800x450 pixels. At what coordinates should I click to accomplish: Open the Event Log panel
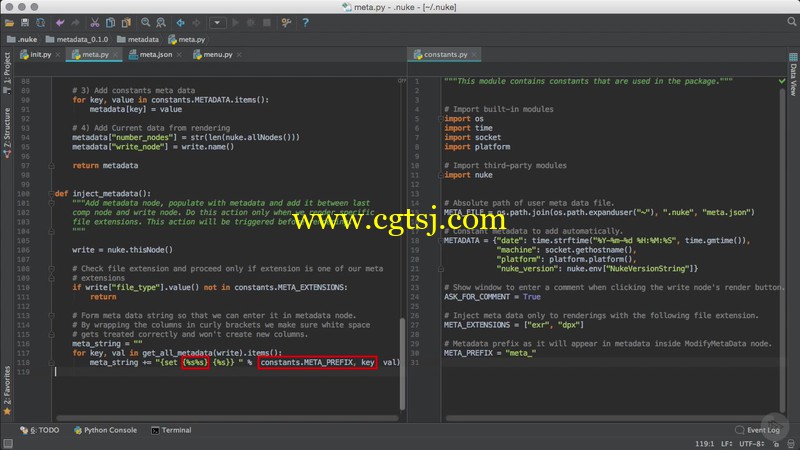[x=758, y=430]
